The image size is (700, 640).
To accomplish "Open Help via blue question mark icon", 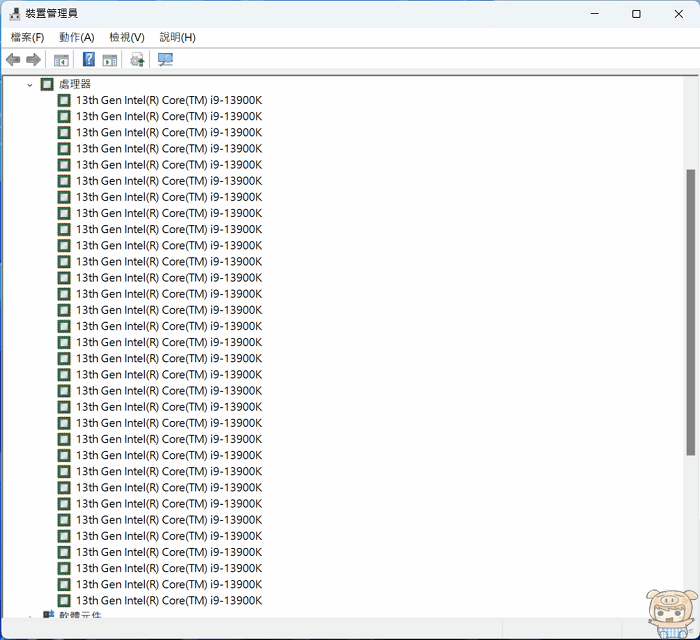I will coord(89,59).
